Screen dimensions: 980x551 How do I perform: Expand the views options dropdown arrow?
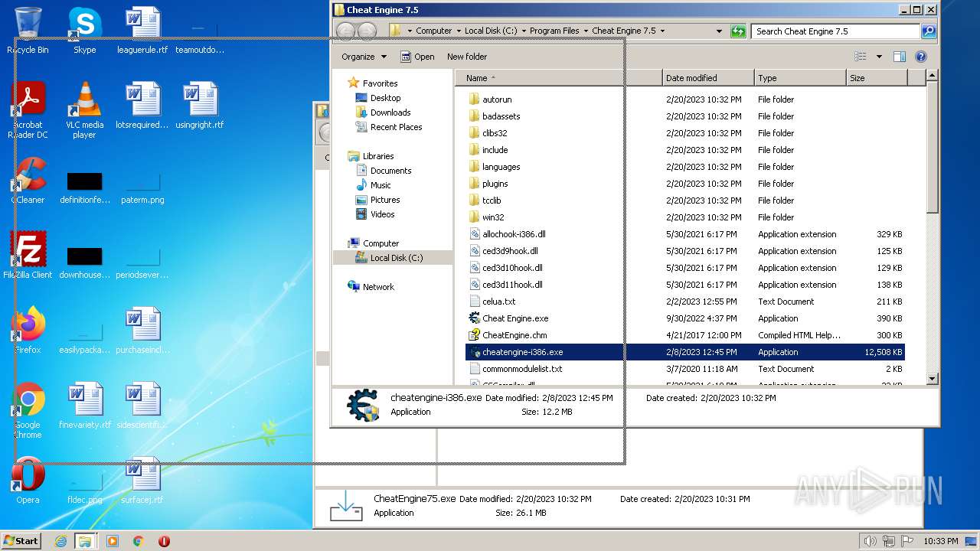(x=879, y=57)
